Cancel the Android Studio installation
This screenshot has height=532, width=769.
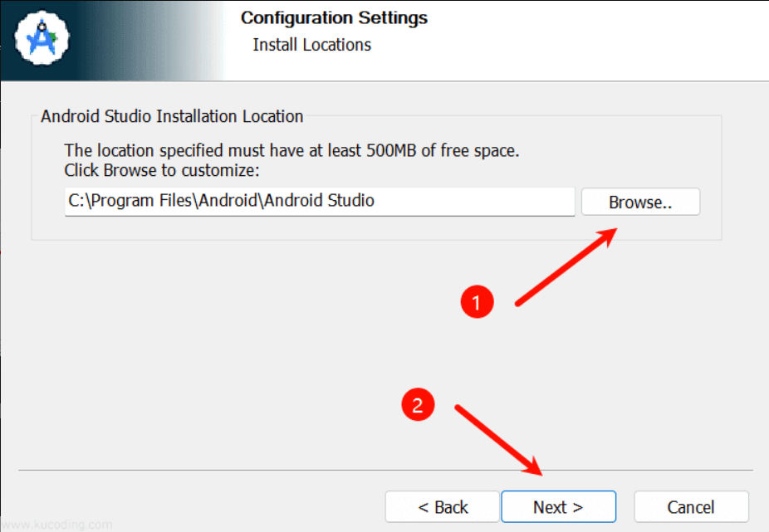point(691,507)
